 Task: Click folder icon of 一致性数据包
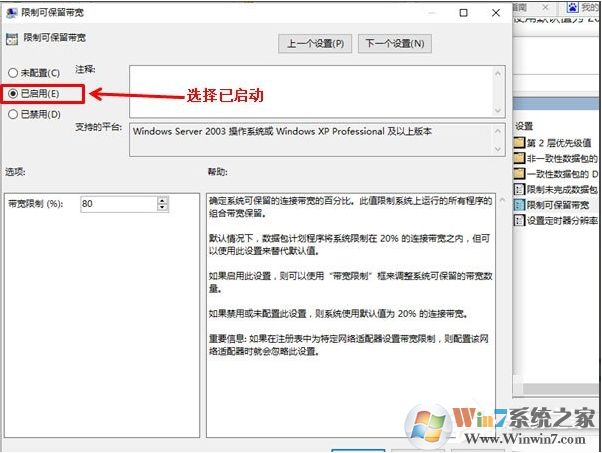tap(519, 174)
